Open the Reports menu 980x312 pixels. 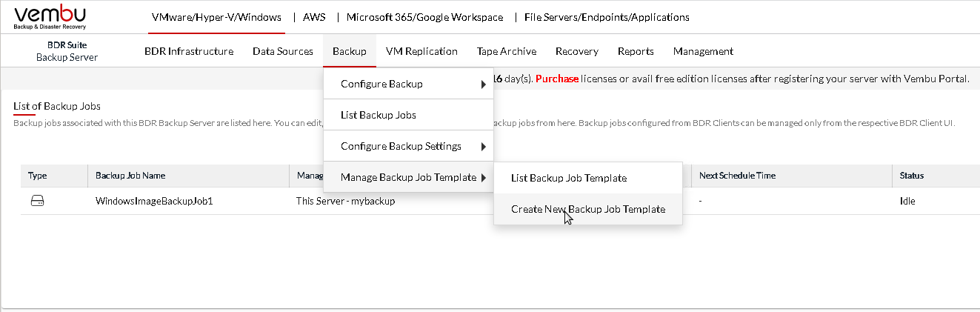[x=636, y=51]
